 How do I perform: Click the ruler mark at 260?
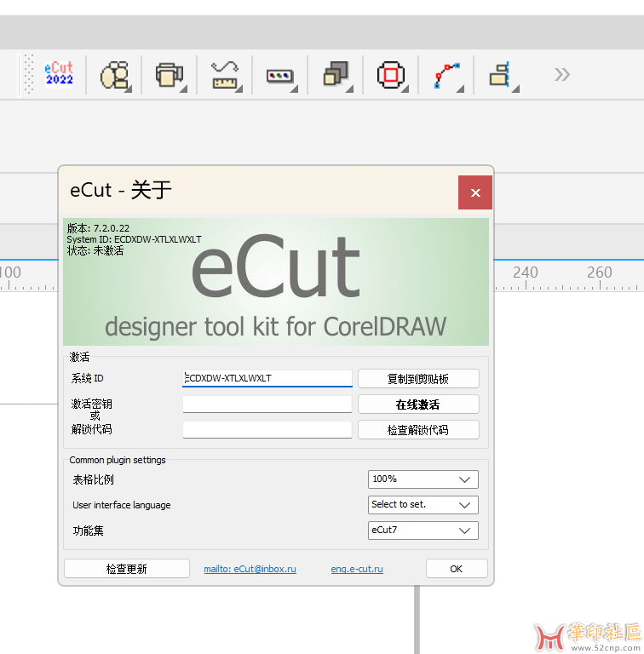point(600,272)
